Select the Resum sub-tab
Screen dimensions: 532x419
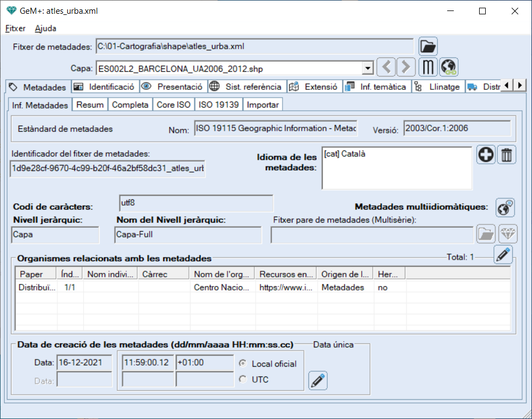(x=90, y=105)
